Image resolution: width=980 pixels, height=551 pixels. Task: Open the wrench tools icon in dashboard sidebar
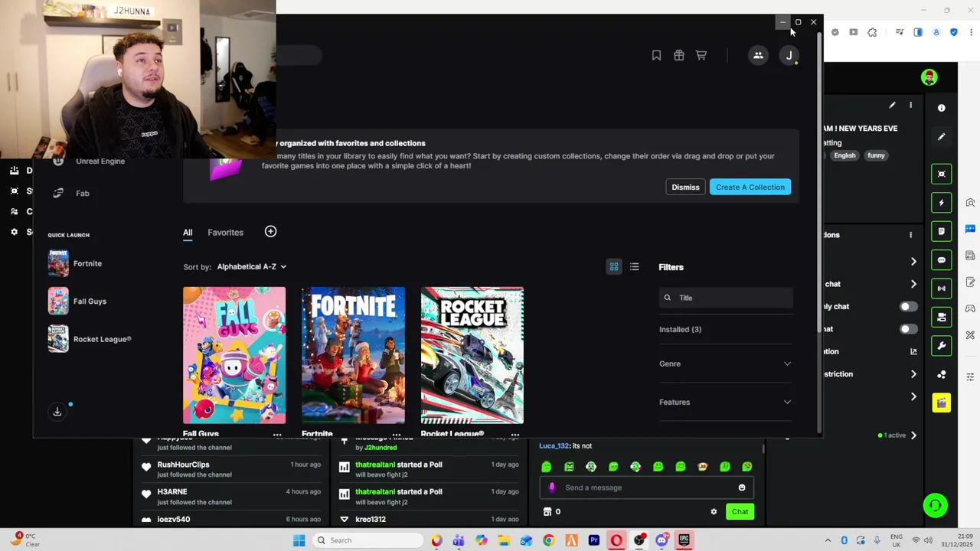pos(942,346)
